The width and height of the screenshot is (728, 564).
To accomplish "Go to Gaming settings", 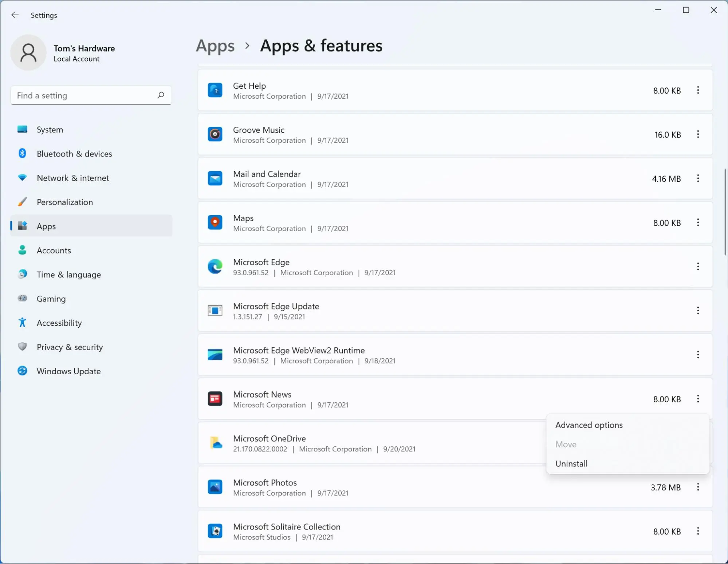I will tap(91, 299).
